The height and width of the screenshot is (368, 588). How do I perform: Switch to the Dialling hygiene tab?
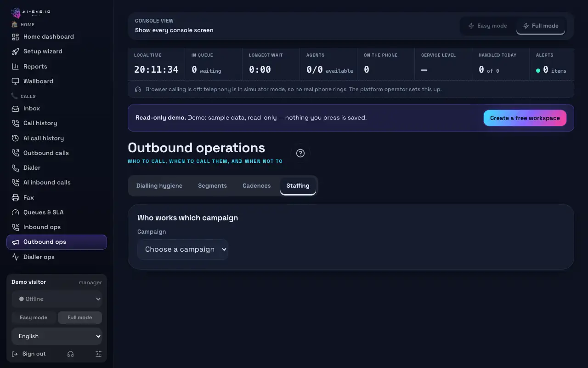pyautogui.click(x=159, y=186)
